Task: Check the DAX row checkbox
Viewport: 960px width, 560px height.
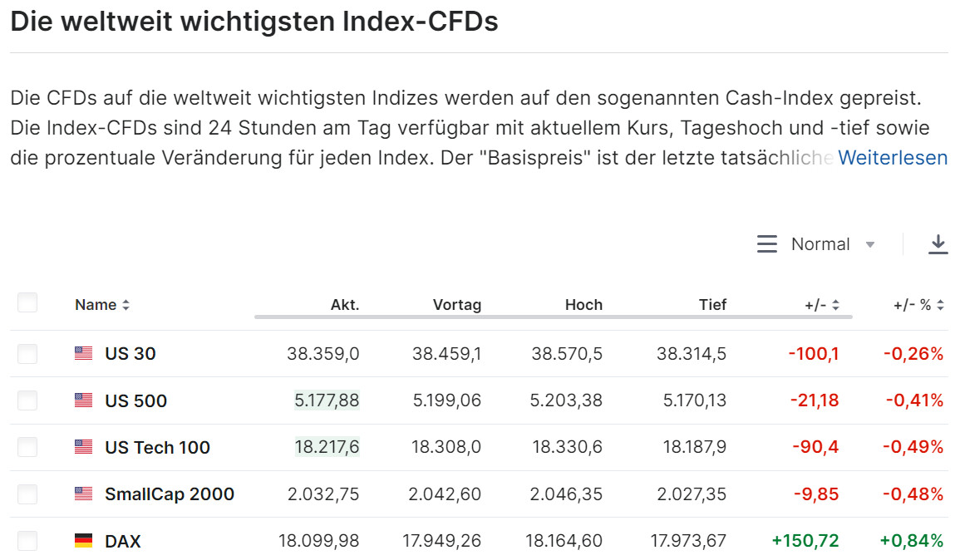Action: point(27,541)
